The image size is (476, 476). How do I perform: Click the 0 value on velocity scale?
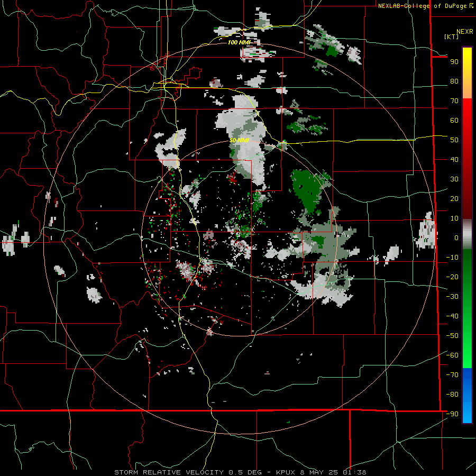coord(456,237)
